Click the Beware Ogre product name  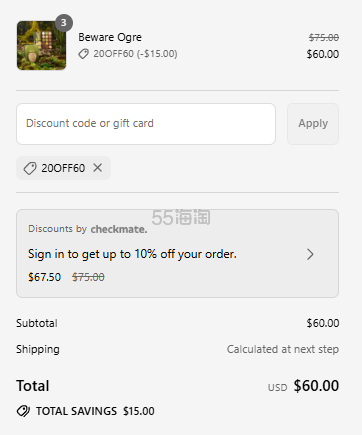[110, 37]
